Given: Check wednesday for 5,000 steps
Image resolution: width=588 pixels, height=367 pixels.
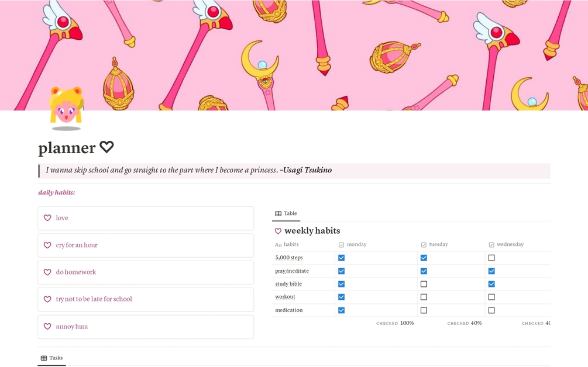Looking at the screenshot, I should [491, 258].
